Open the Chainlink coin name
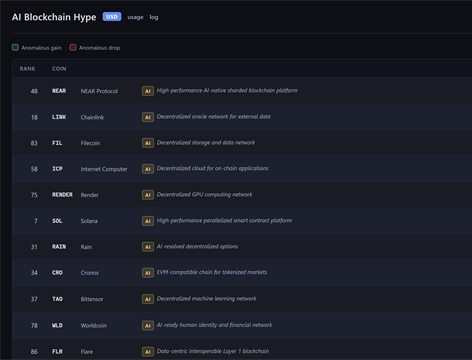Image resolution: width=472 pixels, height=360 pixels. click(92, 117)
